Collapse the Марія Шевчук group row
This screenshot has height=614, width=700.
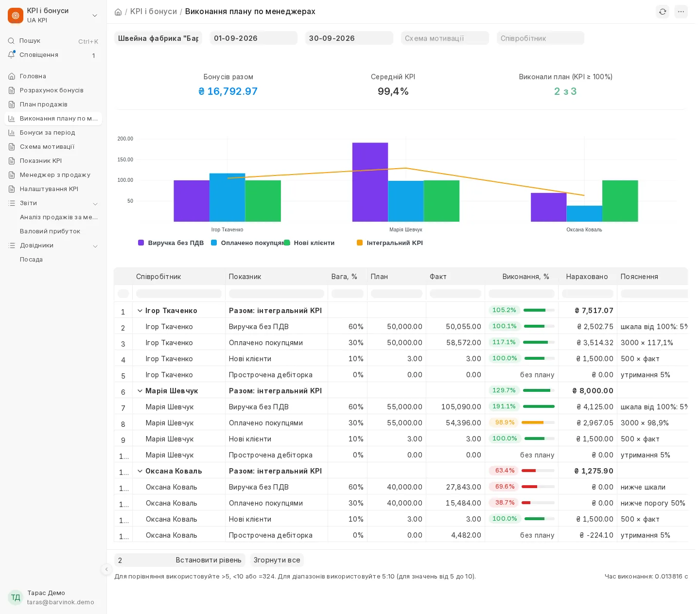140,391
